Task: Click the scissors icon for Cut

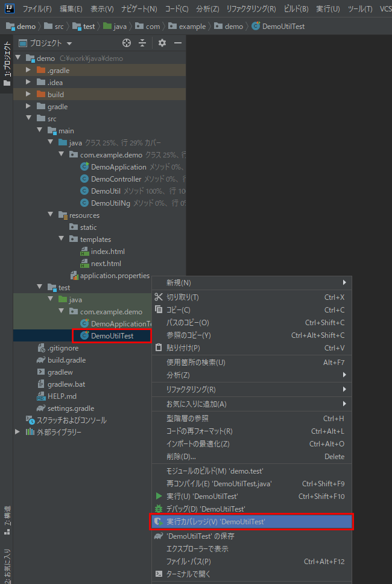Action: tap(159, 297)
